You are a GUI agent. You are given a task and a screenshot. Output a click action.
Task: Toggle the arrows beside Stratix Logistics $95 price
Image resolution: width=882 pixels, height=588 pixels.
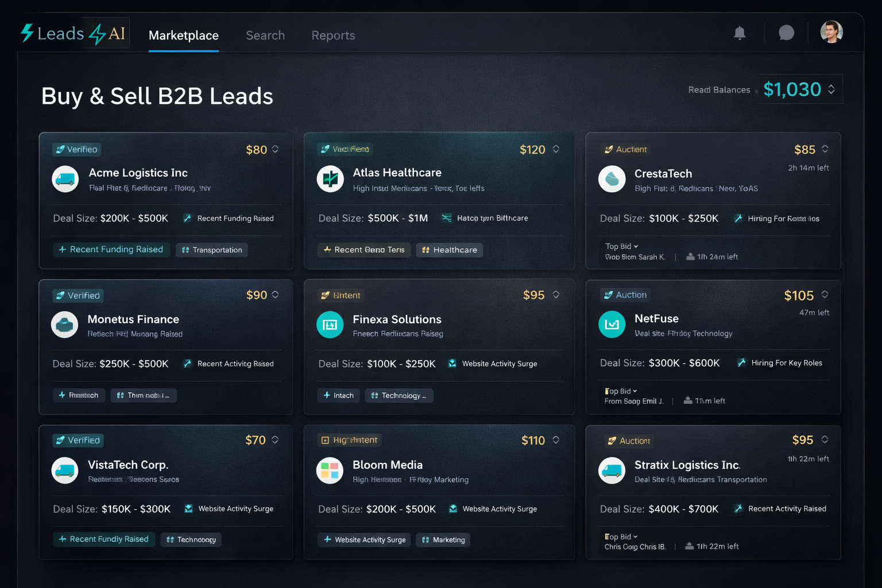coord(825,439)
